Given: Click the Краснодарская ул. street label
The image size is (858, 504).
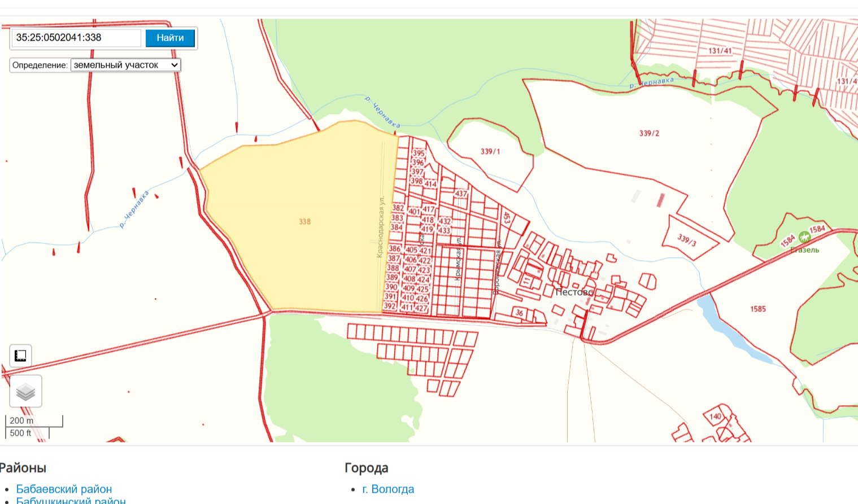Looking at the screenshot, I should click(381, 227).
